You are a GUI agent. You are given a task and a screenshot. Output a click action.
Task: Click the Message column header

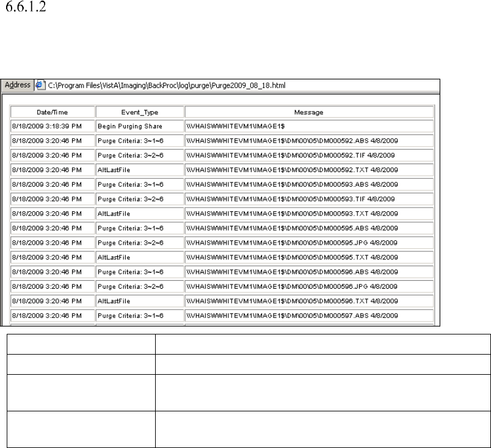click(309, 112)
